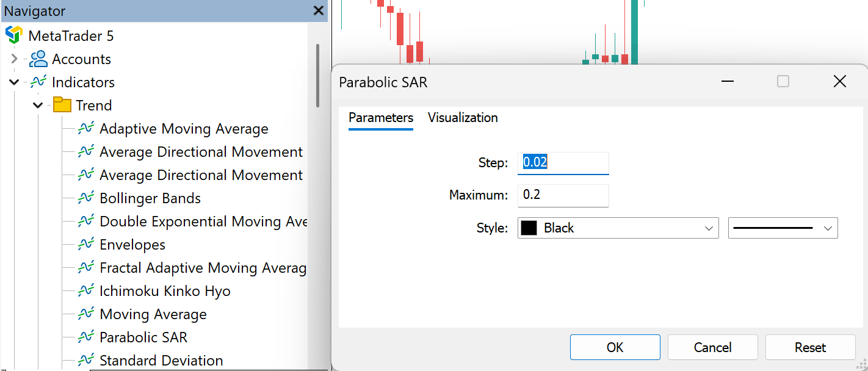The height and width of the screenshot is (371, 868).
Task: Collapse the Trend folder
Action: point(38,106)
